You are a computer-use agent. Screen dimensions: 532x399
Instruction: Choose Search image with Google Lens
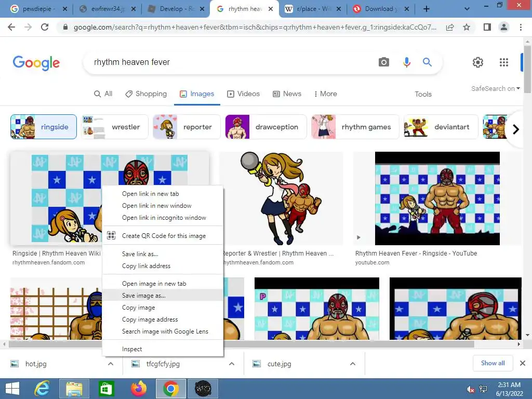coord(163,331)
